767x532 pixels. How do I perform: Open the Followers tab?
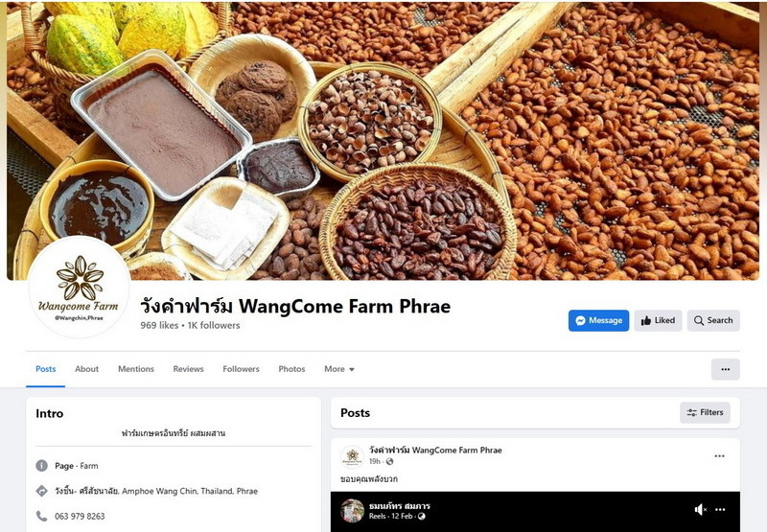pyautogui.click(x=241, y=369)
